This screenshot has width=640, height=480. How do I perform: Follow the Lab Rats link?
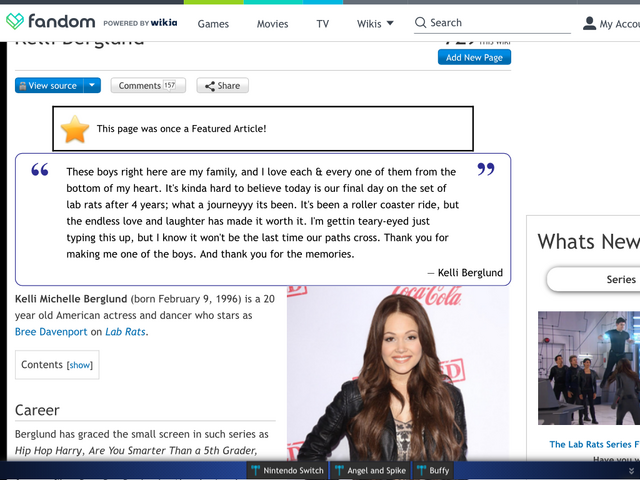pos(125,332)
